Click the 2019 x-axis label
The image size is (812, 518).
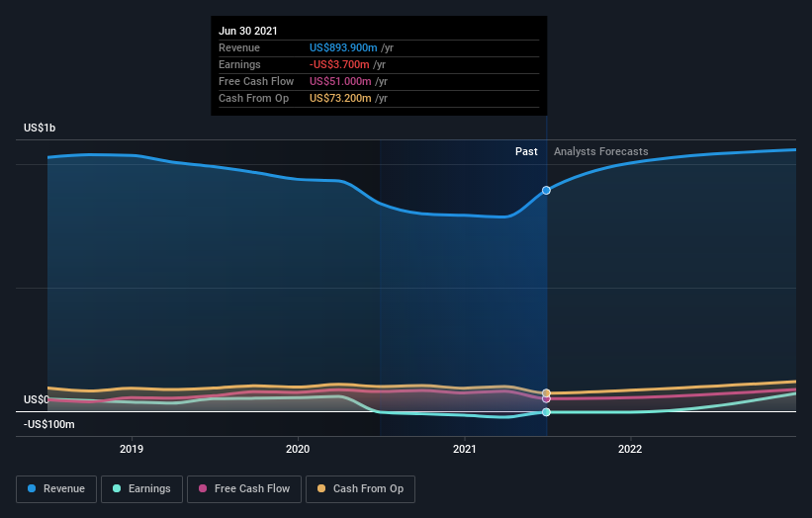[132, 449]
